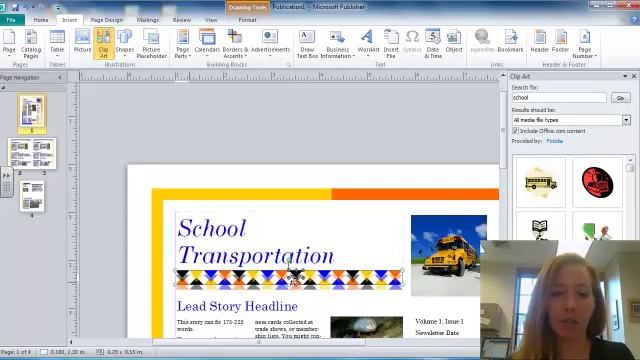Viewport: 640px width, 360px height.
Task: Open the Advertisements gallery
Action: (x=270, y=43)
